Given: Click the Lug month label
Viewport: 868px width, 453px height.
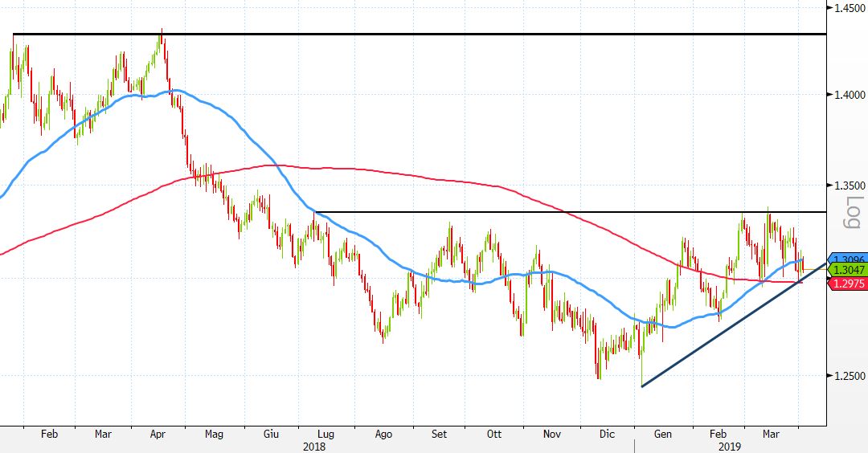Looking at the screenshot, I should (x=325, y=435).
